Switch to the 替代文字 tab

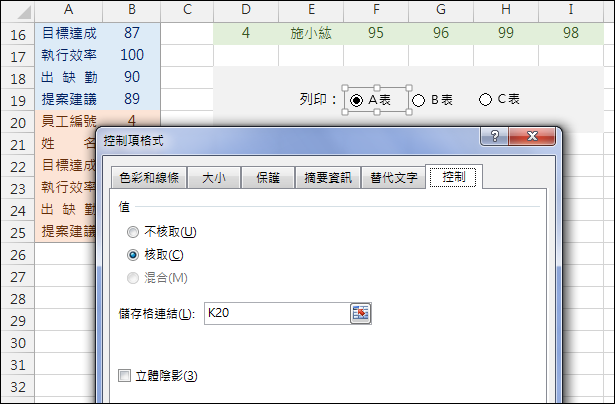[393, 178]
